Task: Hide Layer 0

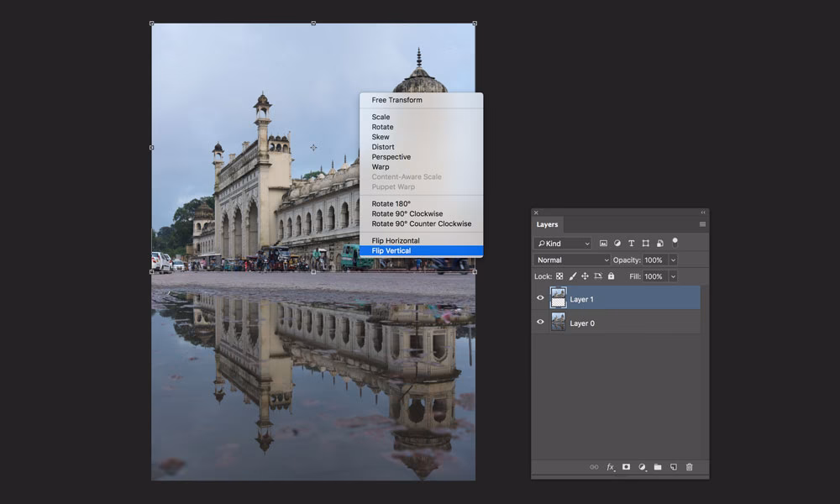Action: point(541,322)
